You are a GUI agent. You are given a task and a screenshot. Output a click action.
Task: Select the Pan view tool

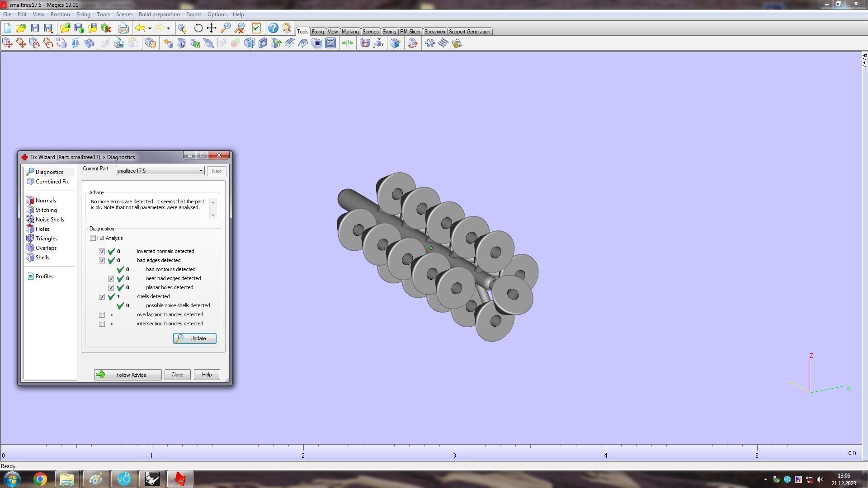[x=212, y=28]
